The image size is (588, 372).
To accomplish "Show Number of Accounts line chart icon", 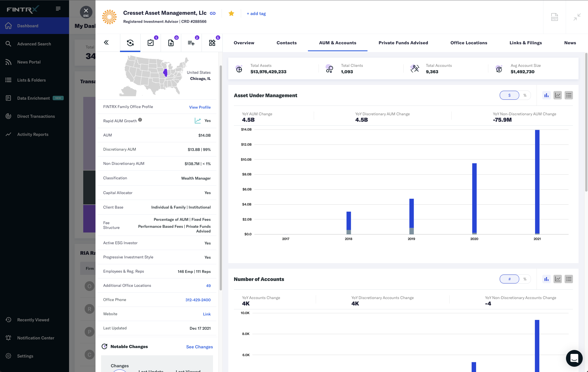I will pos(558,279).
